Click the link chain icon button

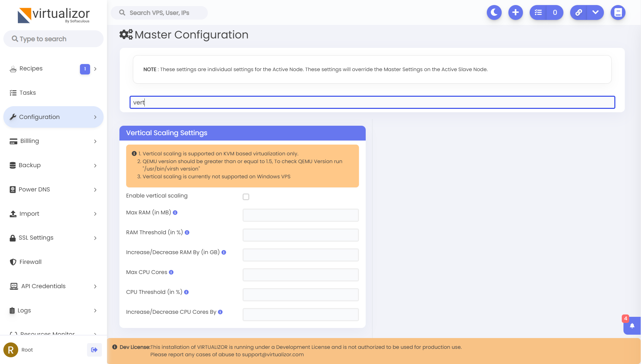[x=579, y=12]
